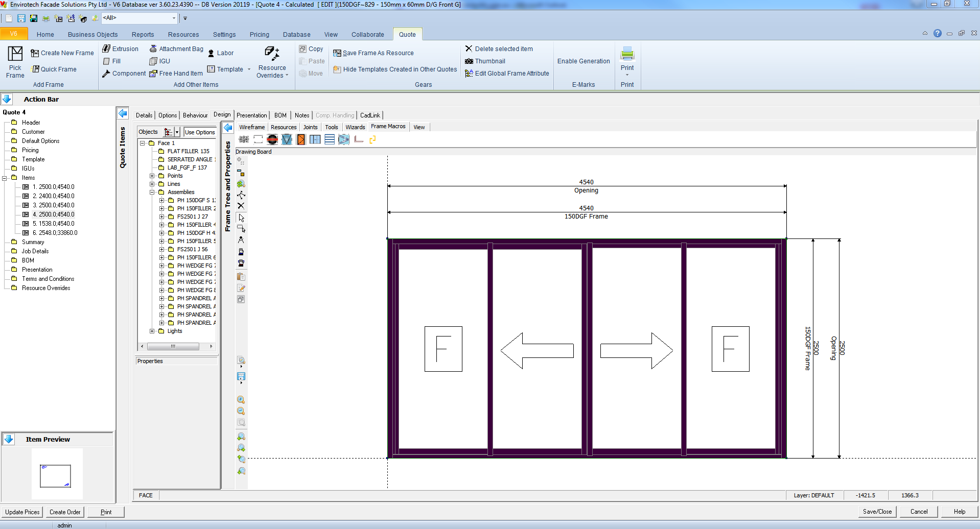980x529 pixels.
Task: Click the Thumbnail camera icon
Action: [x=469, y=61]
